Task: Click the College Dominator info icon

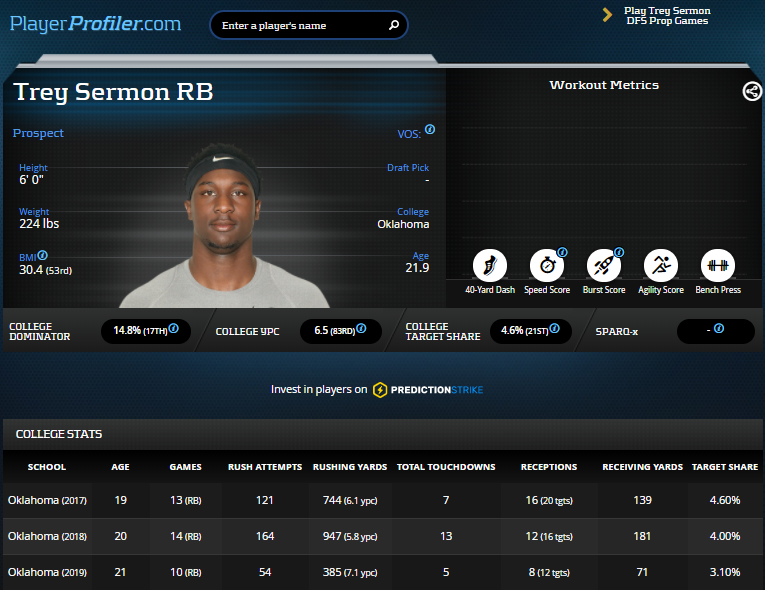Action: tap(174, 328)
